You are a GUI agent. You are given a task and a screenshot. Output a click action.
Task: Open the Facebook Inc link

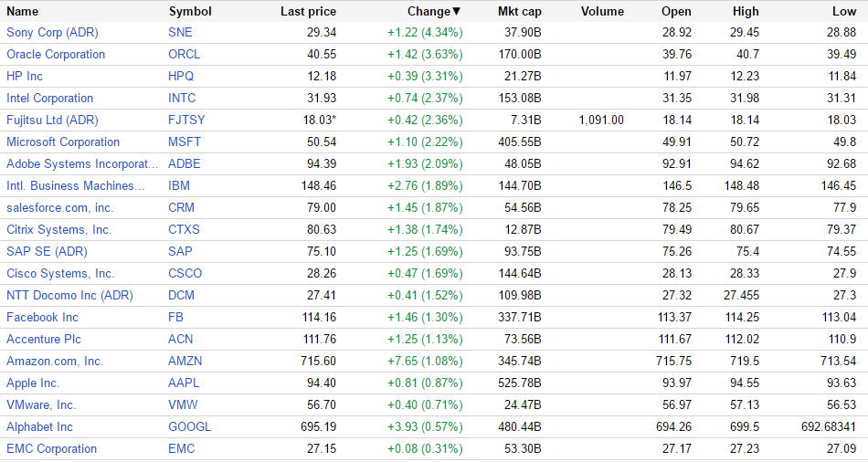(42, 317)
